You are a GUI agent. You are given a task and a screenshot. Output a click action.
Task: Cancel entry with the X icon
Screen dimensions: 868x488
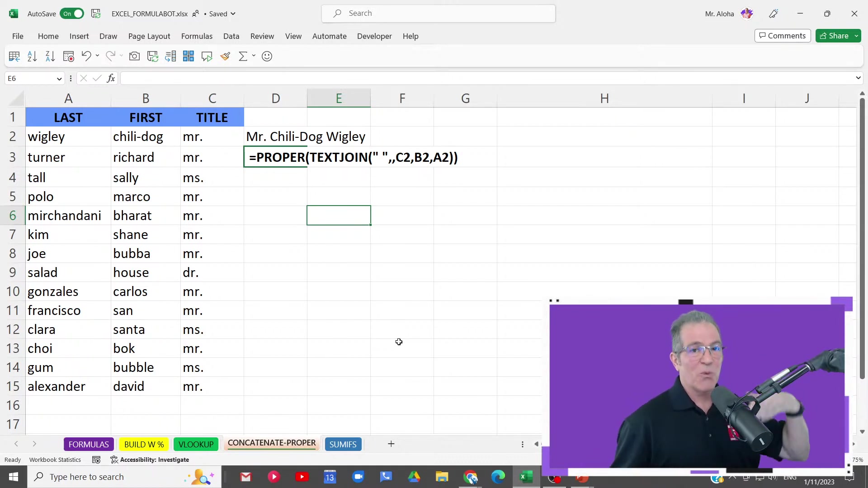coord(83,78)
